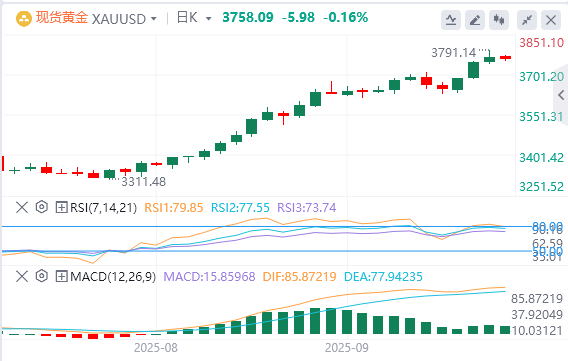Select the pencil drawing tool icon
Screen dimensions: 568x361
(475, 20)
